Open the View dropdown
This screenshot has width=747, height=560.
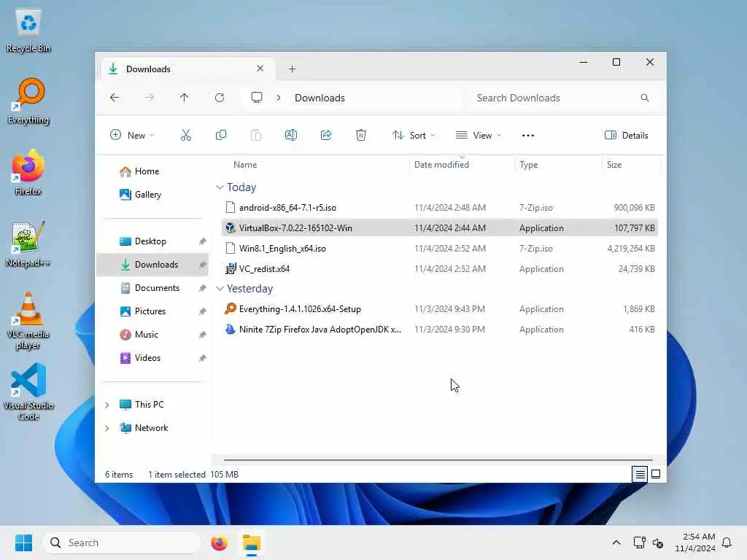pos(479,135)
